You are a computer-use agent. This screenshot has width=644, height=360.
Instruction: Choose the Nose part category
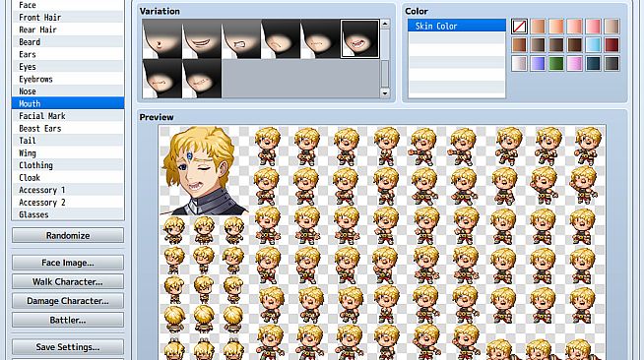pyautogui.click(x=68, y=91)
